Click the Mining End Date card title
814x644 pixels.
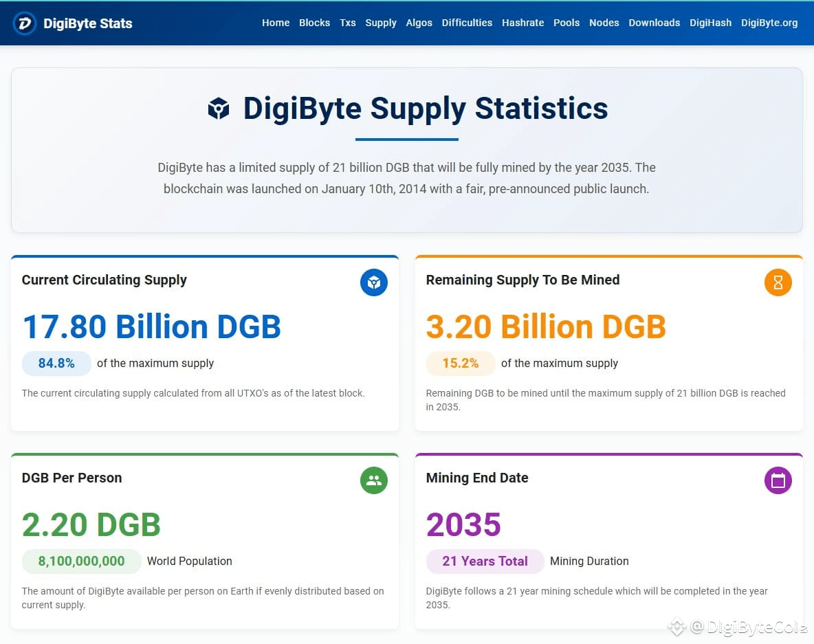point(477,478)
